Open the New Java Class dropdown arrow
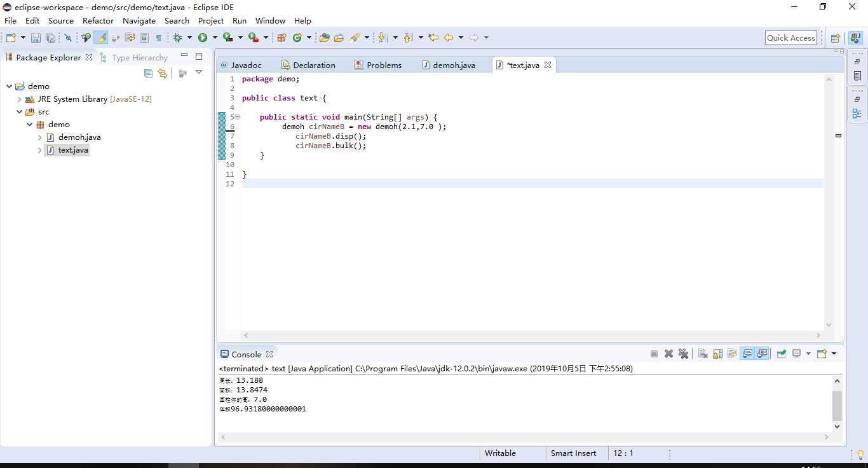 click(309, 38)
